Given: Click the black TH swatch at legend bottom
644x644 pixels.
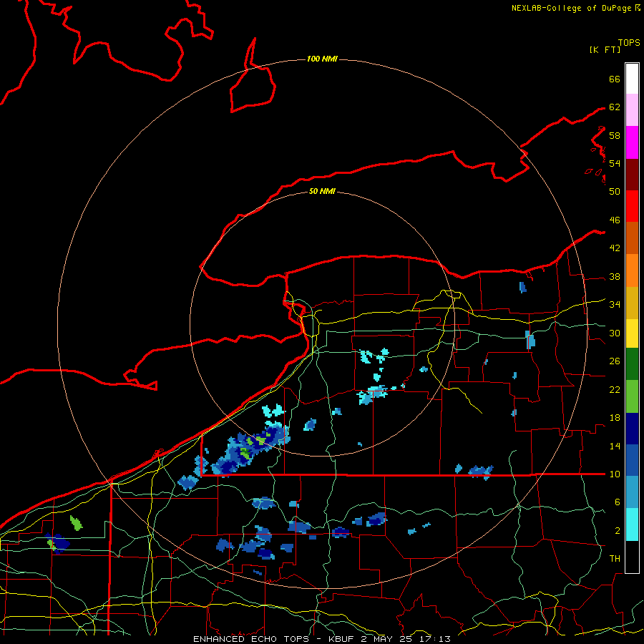Looking at the screenshot, I should (632, 557).
